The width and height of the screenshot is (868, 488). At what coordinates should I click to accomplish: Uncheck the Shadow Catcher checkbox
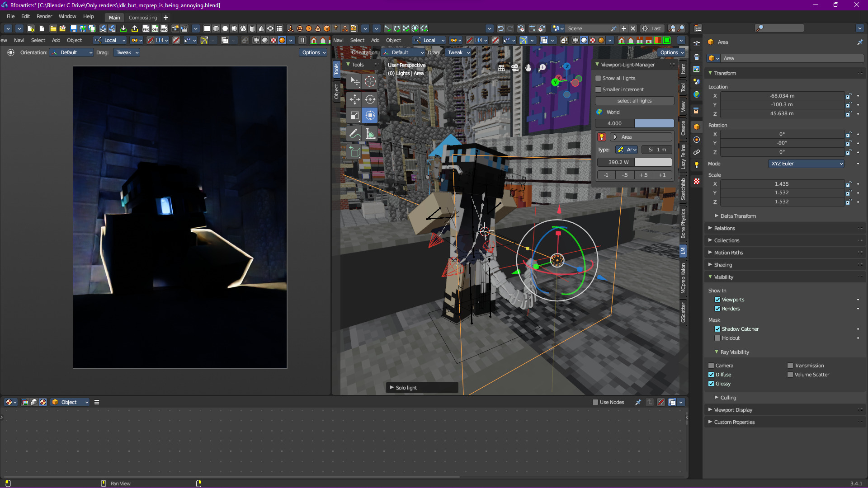pos(717,329)
